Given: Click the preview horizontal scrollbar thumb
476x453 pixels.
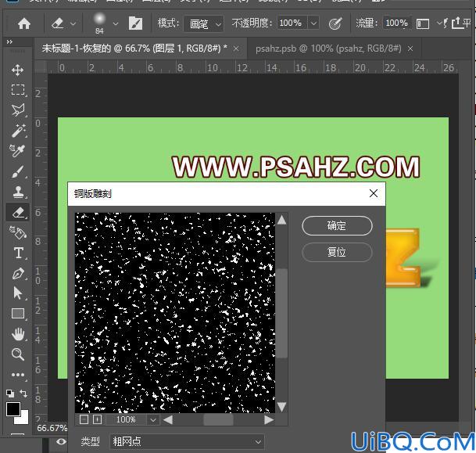Looking at the screenshot, I should (218, 420).
